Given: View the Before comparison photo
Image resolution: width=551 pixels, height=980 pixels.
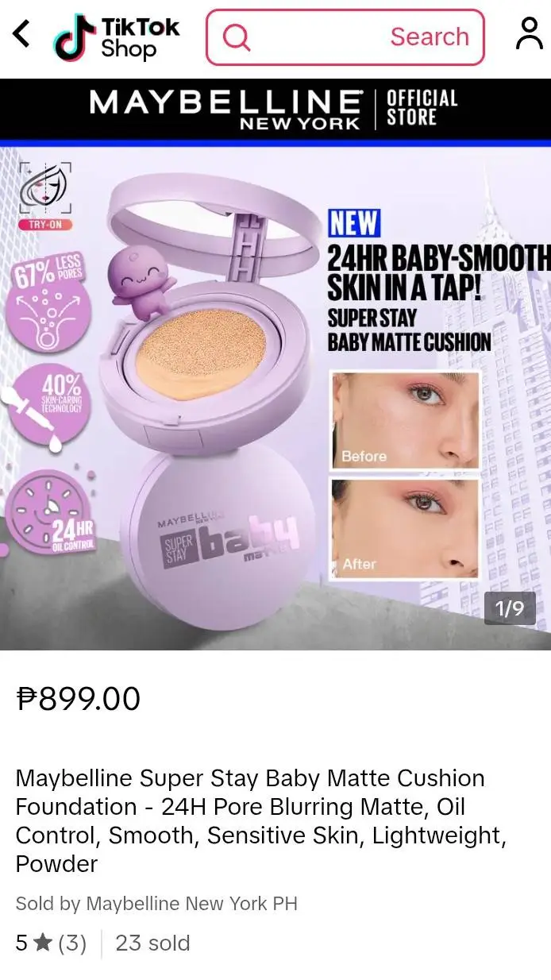Looking at the screenshot, I should tap(405, 420).
